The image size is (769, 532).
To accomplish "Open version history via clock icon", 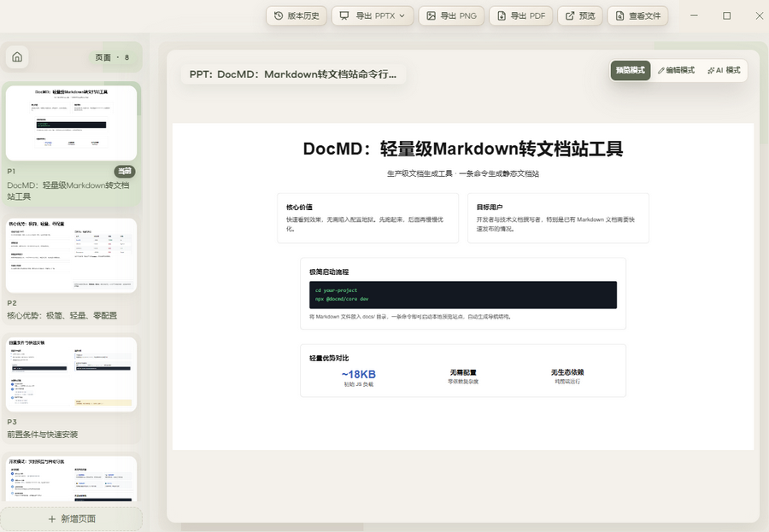I will (279, 15).
